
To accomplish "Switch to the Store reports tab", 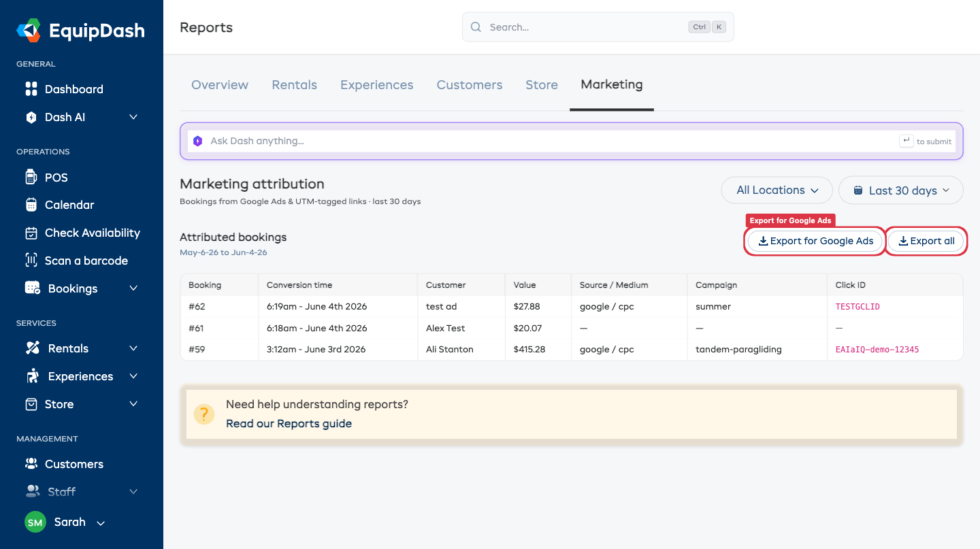I will (542, 85).
